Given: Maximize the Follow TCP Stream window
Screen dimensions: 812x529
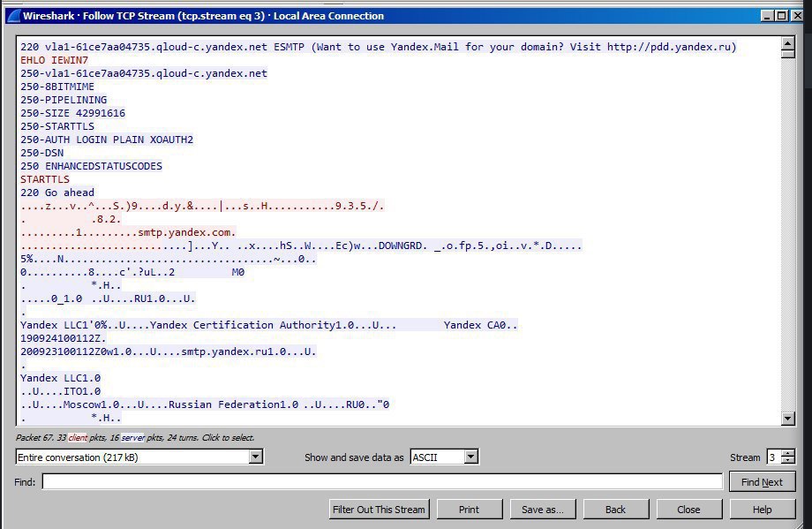Looking at the screenshot, I should point(781,16).
